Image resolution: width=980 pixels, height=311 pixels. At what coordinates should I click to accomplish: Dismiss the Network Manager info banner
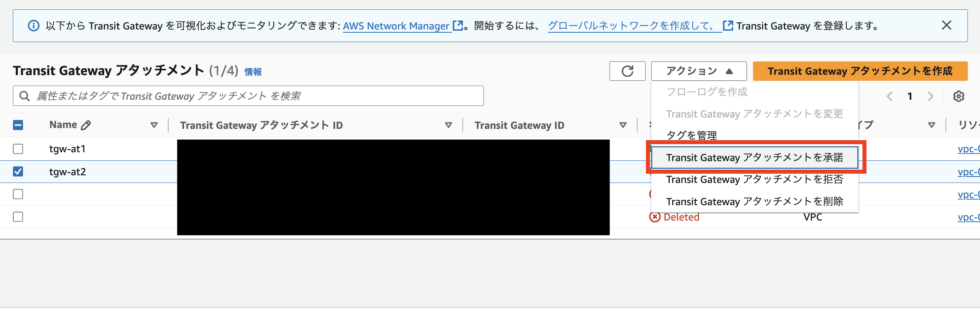(x=946, y=25)
